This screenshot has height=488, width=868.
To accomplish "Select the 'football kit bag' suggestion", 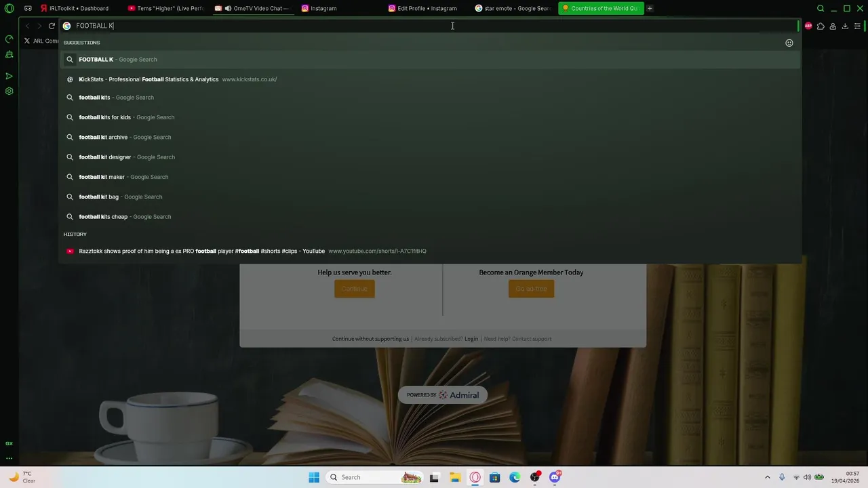I will point(431,197).
